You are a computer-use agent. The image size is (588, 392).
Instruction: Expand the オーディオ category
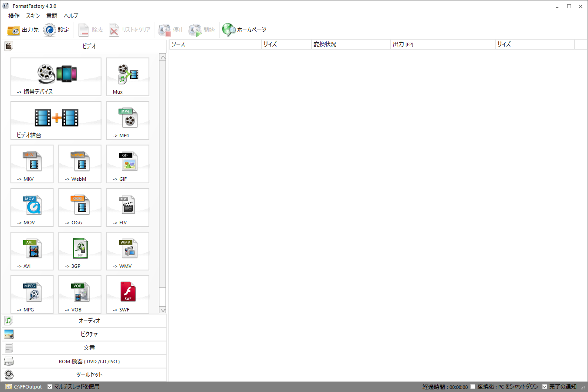(x=84, y=321)
